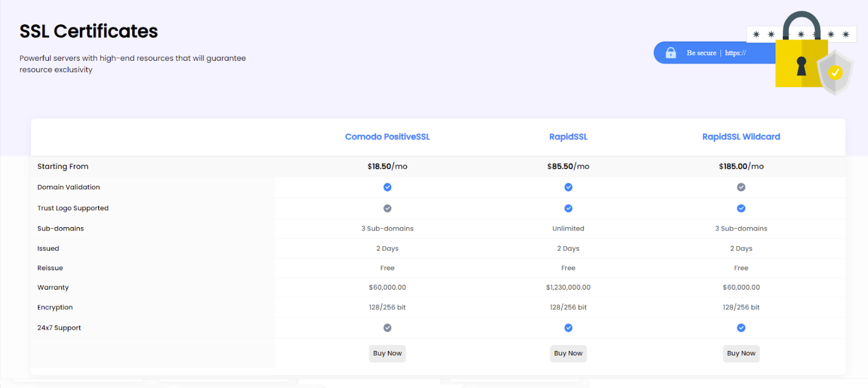This screenshot has width=868, height=388.
Task: Click the Trust Logo checkmark for Comodo PositiveSSL
Action: [387, 208]
